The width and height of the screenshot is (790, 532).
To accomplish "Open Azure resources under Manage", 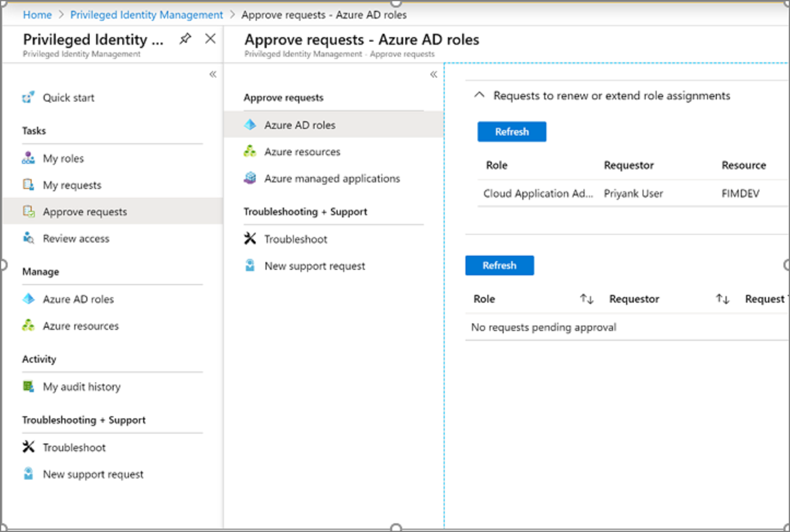I will (x=81, y=326).
